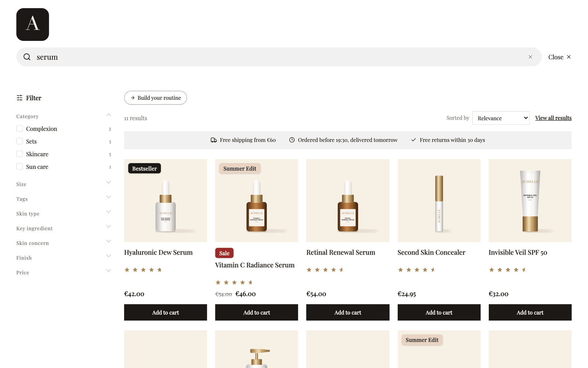Click the magnifier search icon
This screenshot has width=588, height=368.
tap(27, 57)
